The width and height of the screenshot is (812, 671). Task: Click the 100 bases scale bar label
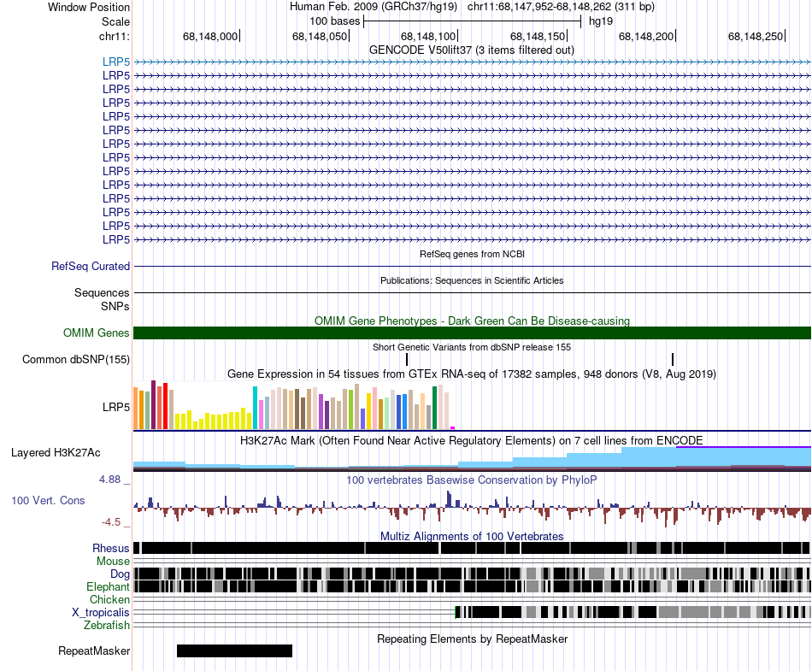click(334, 21)
